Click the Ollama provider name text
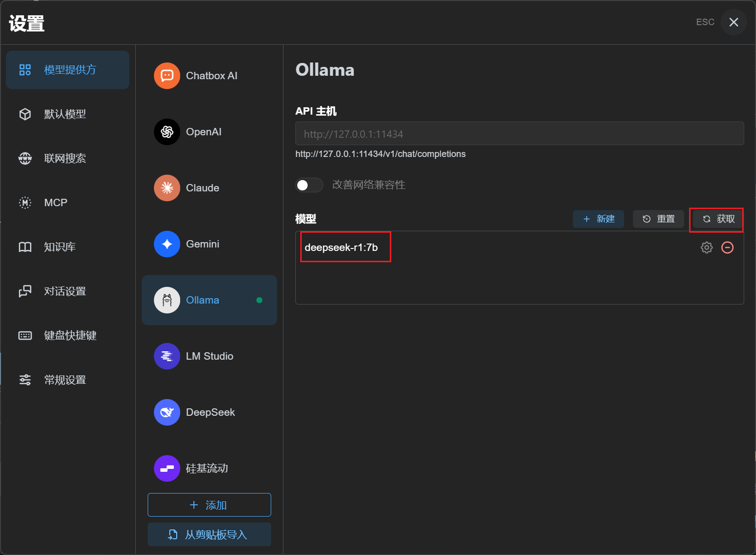 click(203, 300)
